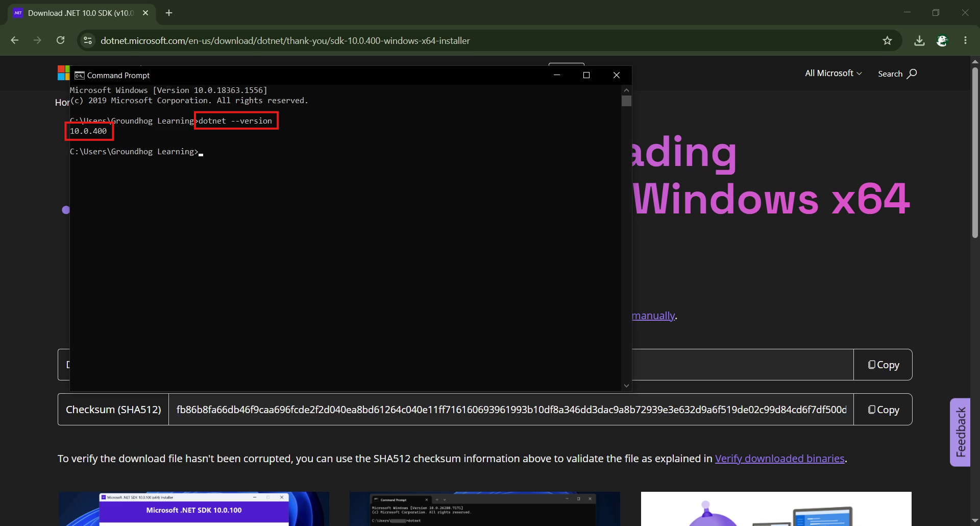Expand the All Microsoft dropdown
The image size is (980, 526).
pyautogui.click(x=834, y=73)
